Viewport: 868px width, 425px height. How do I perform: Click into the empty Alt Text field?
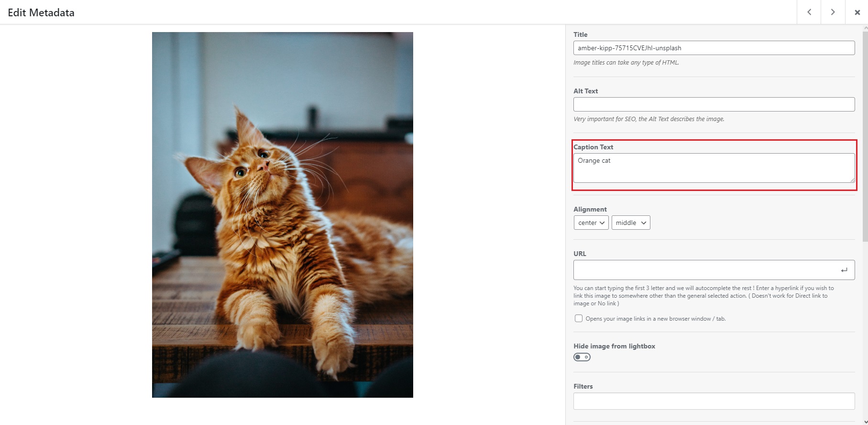click(714, 104)
